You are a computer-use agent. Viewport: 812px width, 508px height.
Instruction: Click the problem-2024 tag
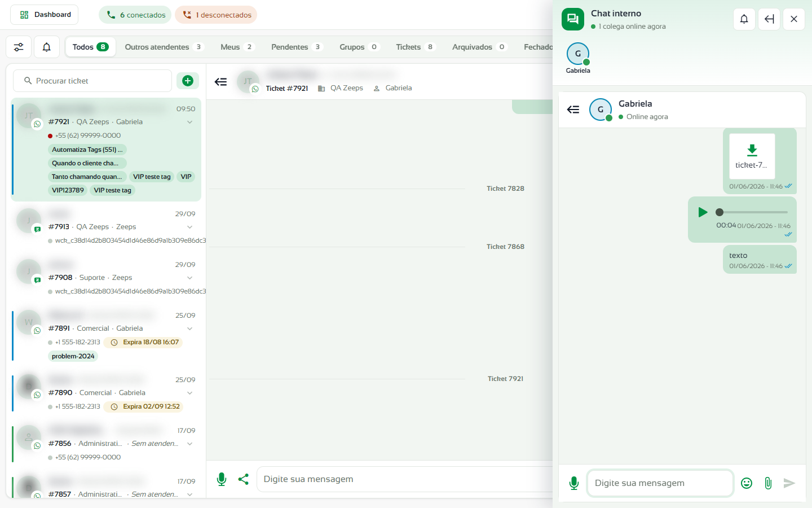pyautogui.click(x=73, y=356)
